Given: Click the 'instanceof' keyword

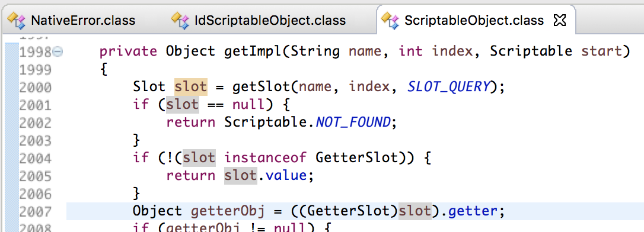Looking at the screenshot, I should (266, 158).
